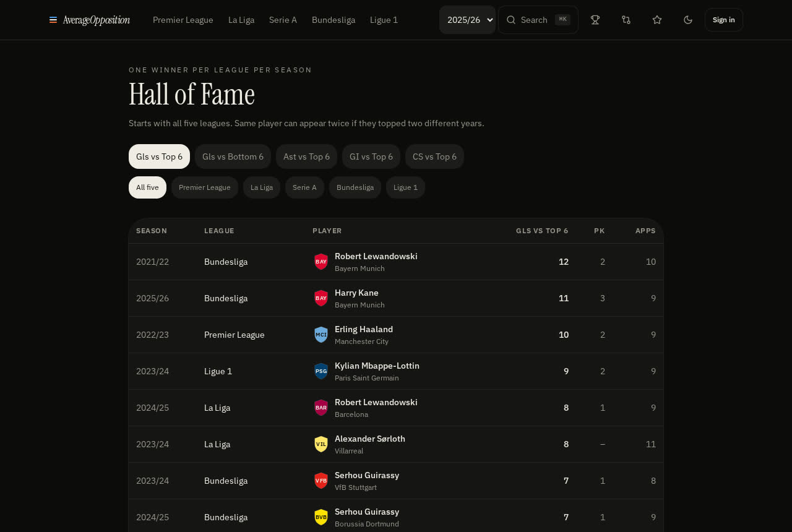Click the Search input field

click(x=538, y=20)
